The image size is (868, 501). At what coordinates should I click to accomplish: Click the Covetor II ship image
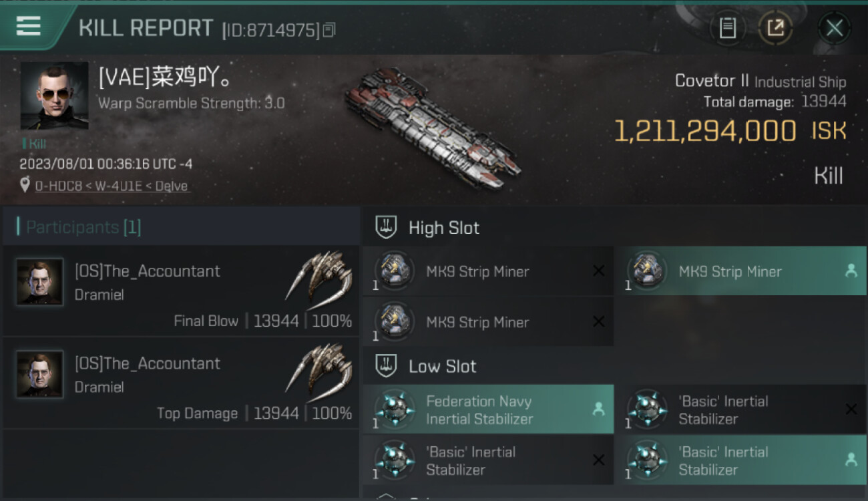coord(433,127)
